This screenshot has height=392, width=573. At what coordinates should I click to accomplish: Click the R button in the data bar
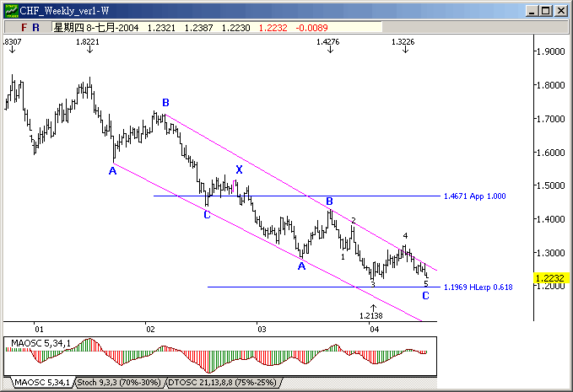(x=35, y=28)
